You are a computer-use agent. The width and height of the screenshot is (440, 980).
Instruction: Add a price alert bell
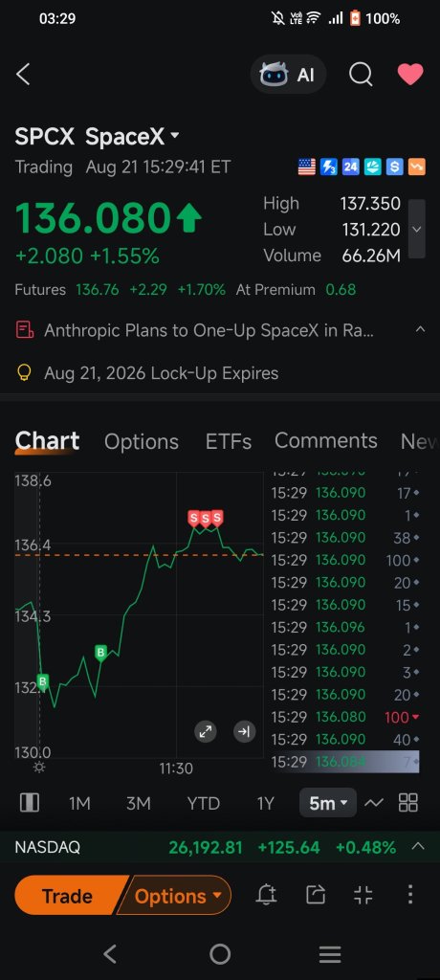[x=266, y=895]
